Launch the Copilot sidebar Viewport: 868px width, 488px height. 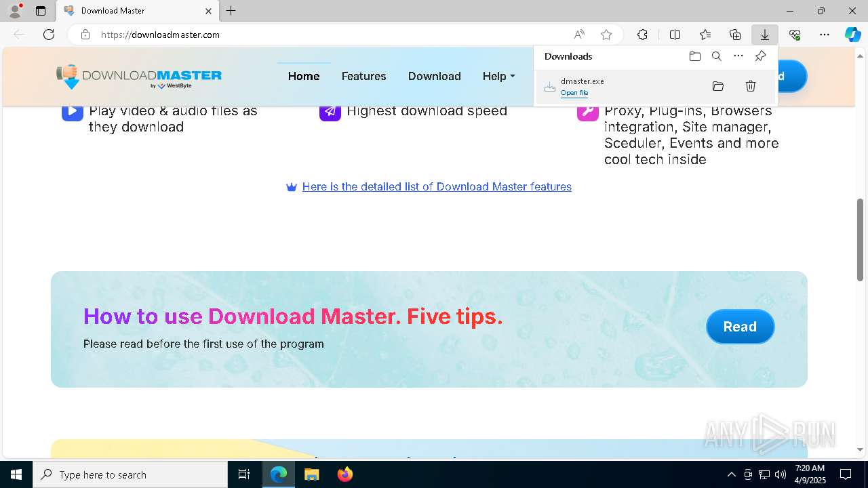(853, 35)
